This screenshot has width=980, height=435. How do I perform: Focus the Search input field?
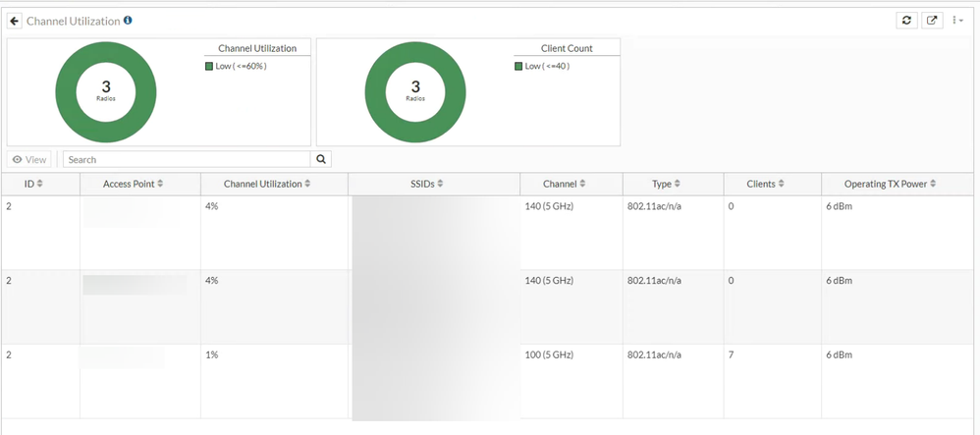tap(187, 159)
